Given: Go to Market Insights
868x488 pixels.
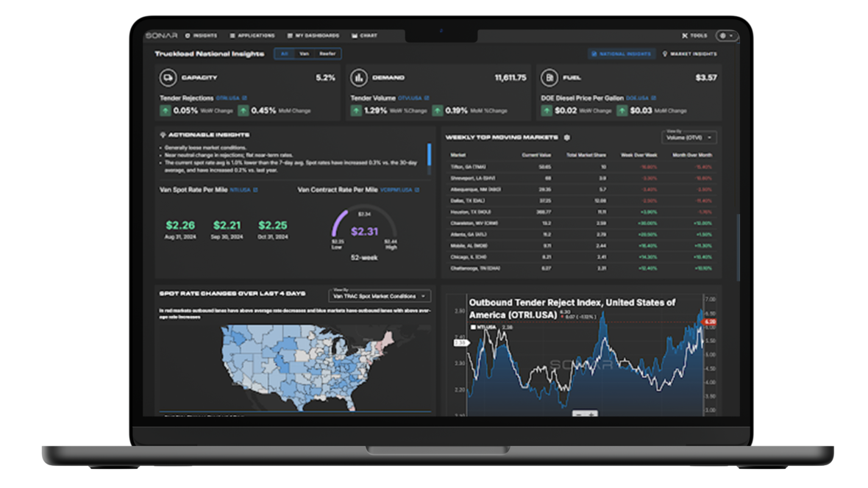Looking at the screenshot, I should click(x=690, y=54).
